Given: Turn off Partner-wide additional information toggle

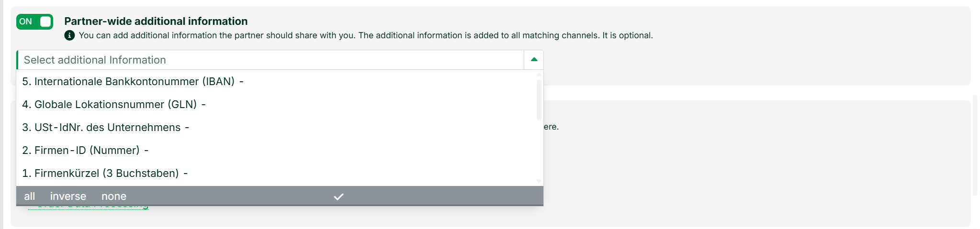Looking at the screenshot, I should click(x=34, y=22).
